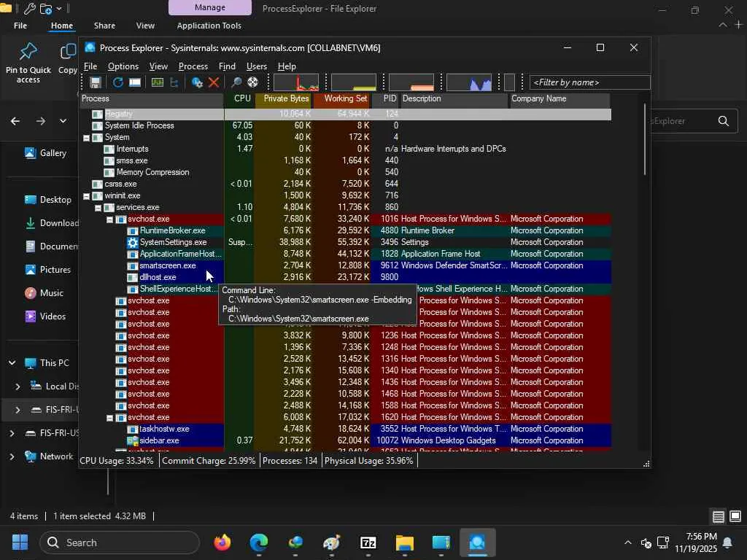Expand Network in File Explorer sidebar
The height and width of the screenshot is (560, 747).
12,456
